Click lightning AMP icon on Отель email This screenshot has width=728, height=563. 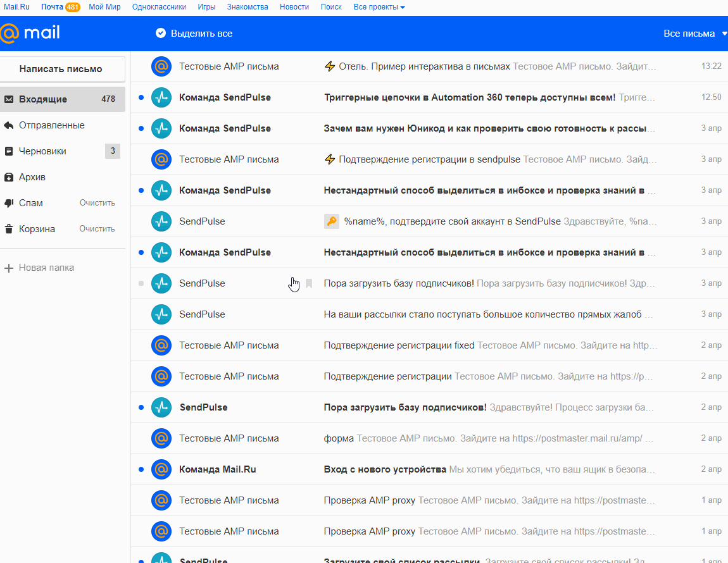click(x=330, y=66)
